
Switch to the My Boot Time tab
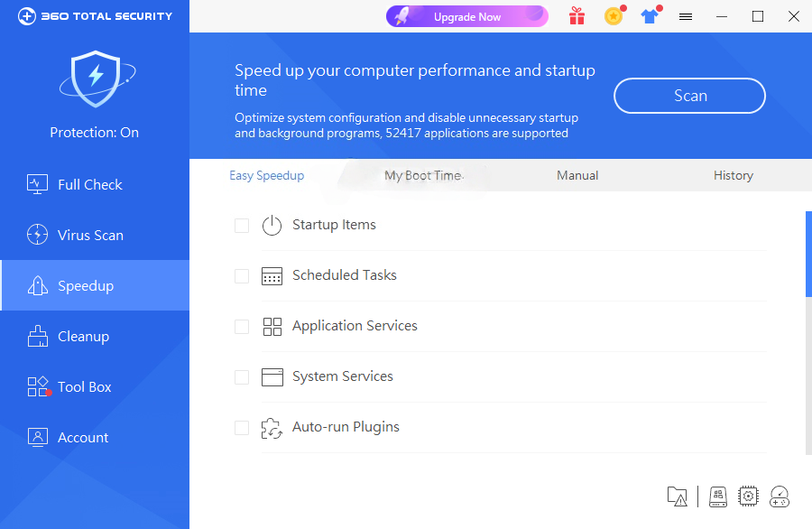click(x=423, y=176)
